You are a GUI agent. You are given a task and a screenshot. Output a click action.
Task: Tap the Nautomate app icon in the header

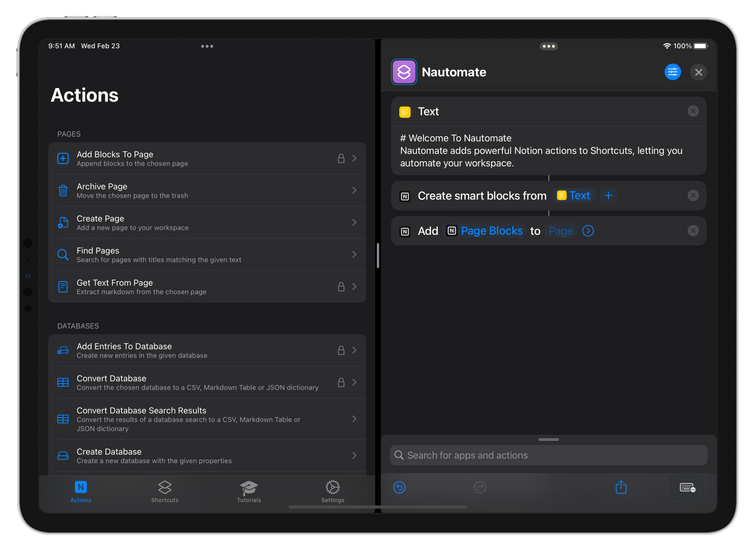pyautogui.click(x=404, y=72)
